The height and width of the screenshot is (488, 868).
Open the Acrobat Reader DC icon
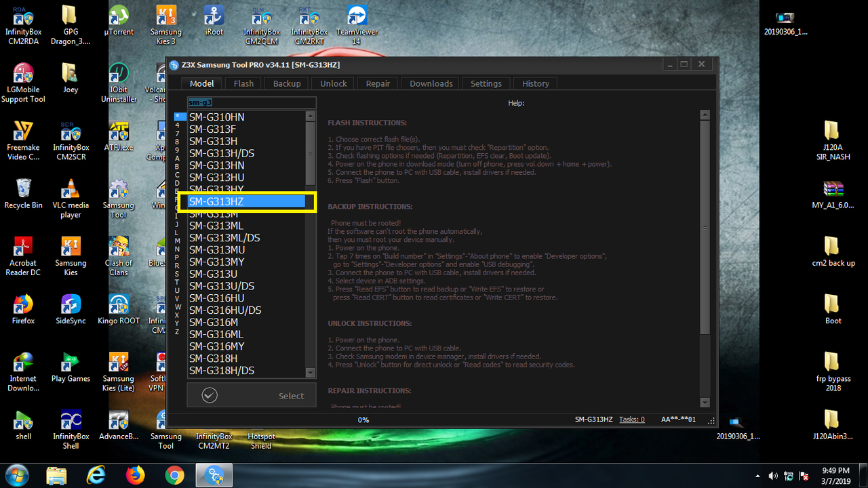click(x=23, y=256)
